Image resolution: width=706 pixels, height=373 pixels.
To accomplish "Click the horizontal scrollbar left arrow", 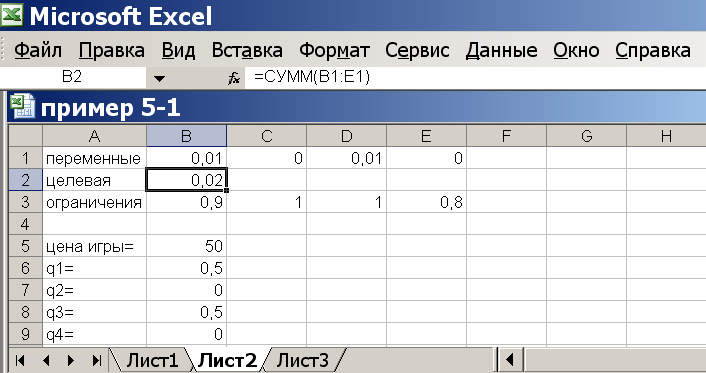I will pos(510,360).
